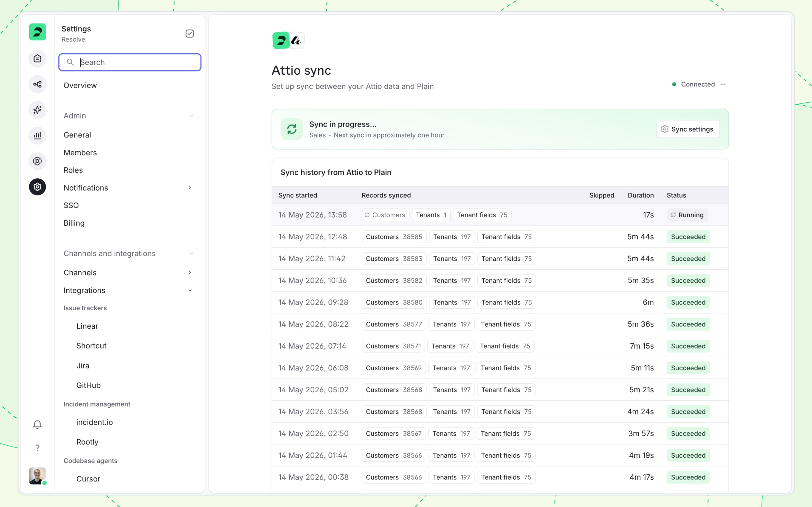Click the Connected status label
The width and height of the screenshot is (812, 507).
click(x=698, y=84)
